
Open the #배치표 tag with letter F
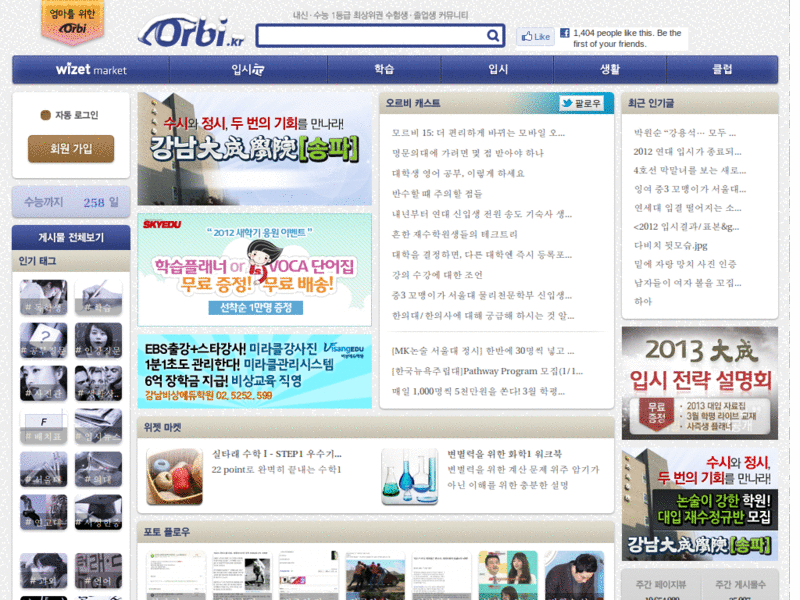tap(43, 426)
